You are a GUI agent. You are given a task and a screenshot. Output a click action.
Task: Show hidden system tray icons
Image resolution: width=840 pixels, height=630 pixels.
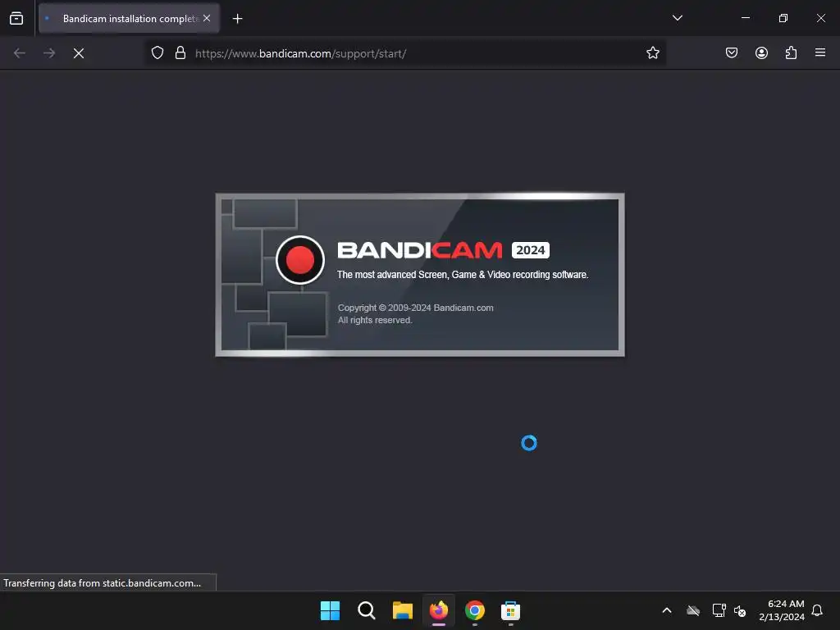click(667, 610)
